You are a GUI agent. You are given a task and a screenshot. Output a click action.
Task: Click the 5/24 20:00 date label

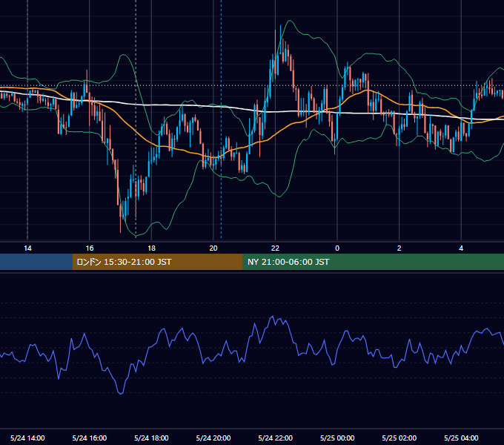point(213,438)
